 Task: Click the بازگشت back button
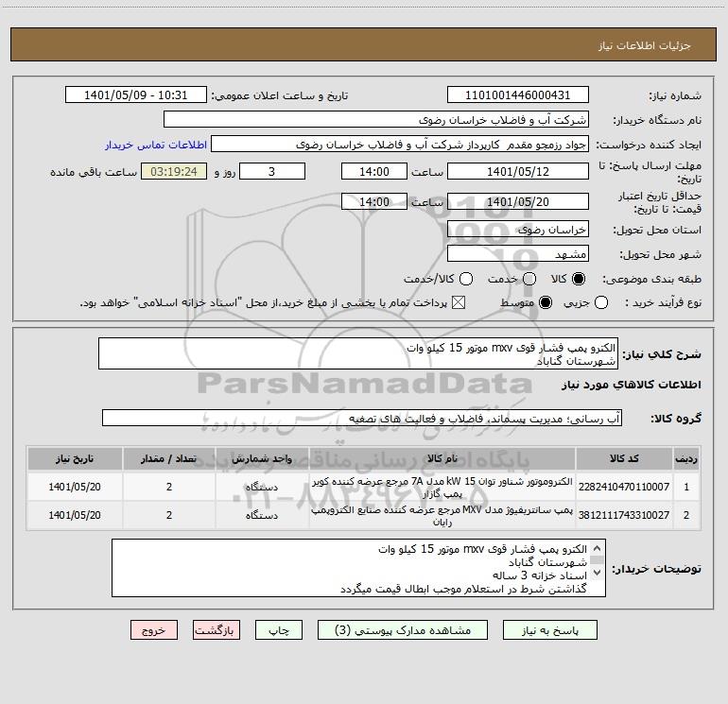(x=217, y=630)
